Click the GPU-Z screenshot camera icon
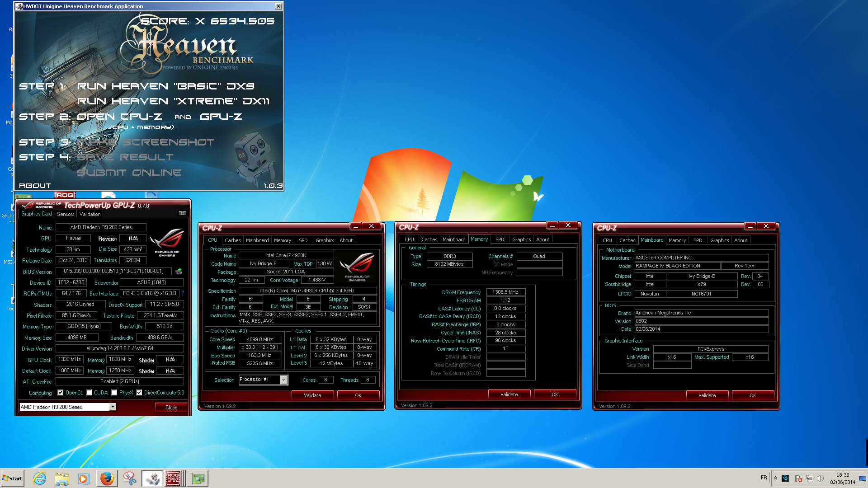Viewport: 868px width, 488px height. click(183, 213)
